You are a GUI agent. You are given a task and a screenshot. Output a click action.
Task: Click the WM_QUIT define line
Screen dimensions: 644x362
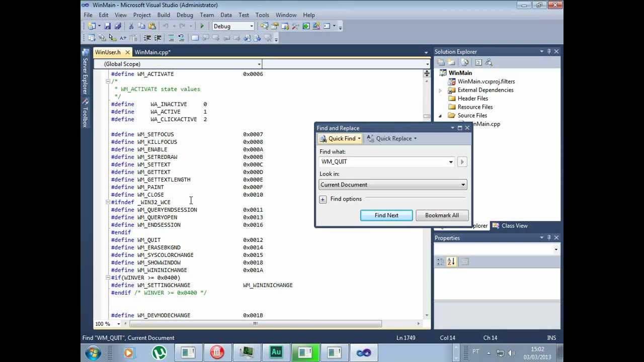tap(187, 240)
